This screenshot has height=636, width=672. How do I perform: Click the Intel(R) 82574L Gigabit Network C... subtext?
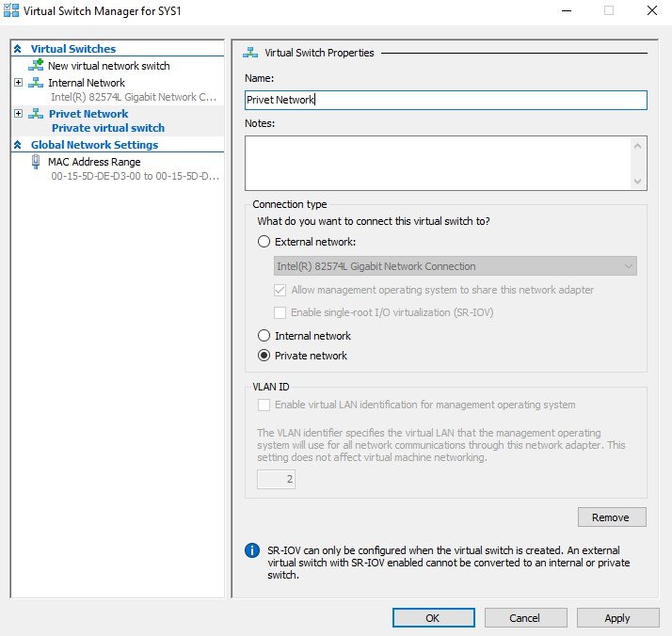tap(134, 97)
